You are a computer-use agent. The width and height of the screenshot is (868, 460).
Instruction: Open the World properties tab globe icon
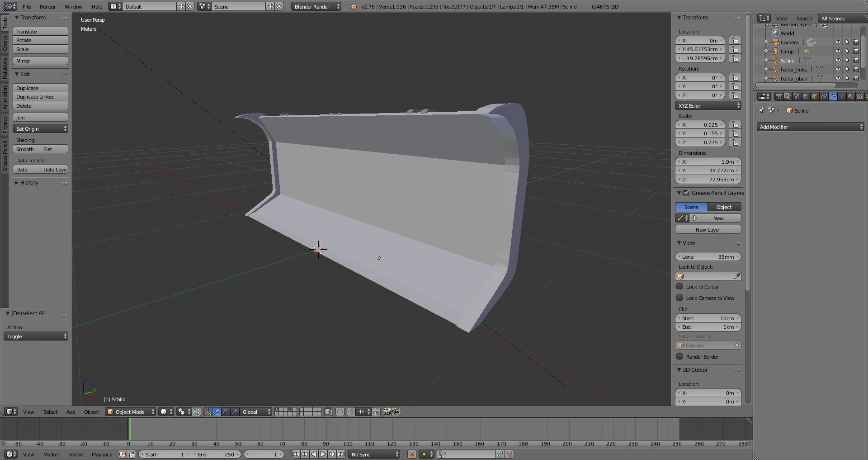[806, 96]
